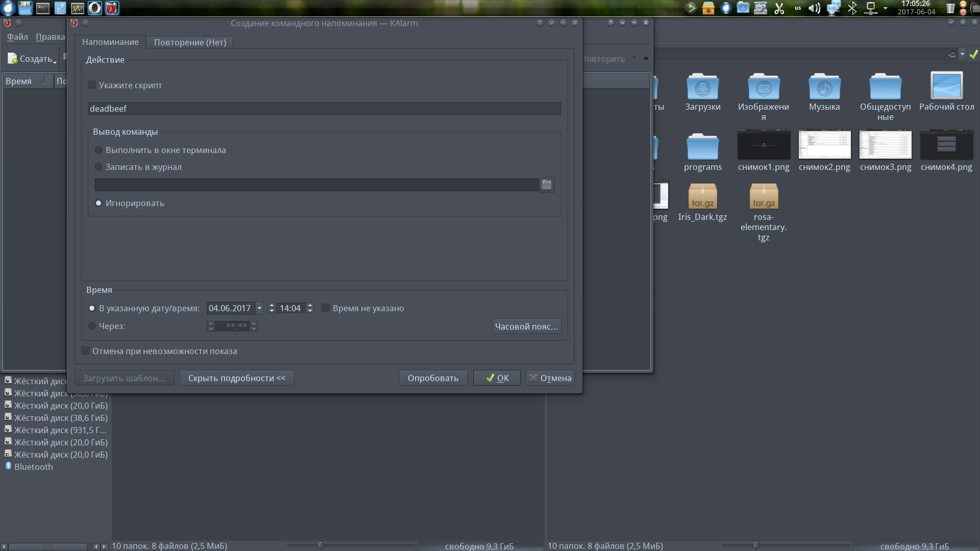The height and width of the screenshot is (551, 980).
Task: Expand the system tray hidden icons arrow
Action: [885, 8]
